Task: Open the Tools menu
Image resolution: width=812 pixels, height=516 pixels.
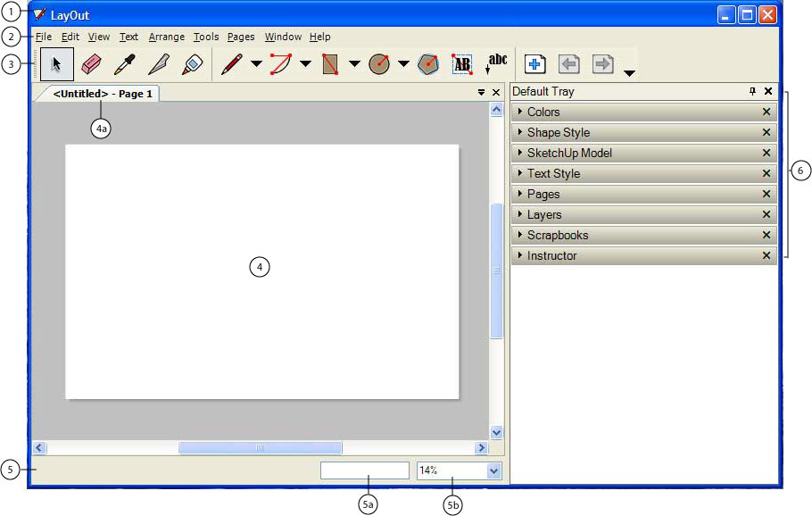Action: [x=206, y=37]
